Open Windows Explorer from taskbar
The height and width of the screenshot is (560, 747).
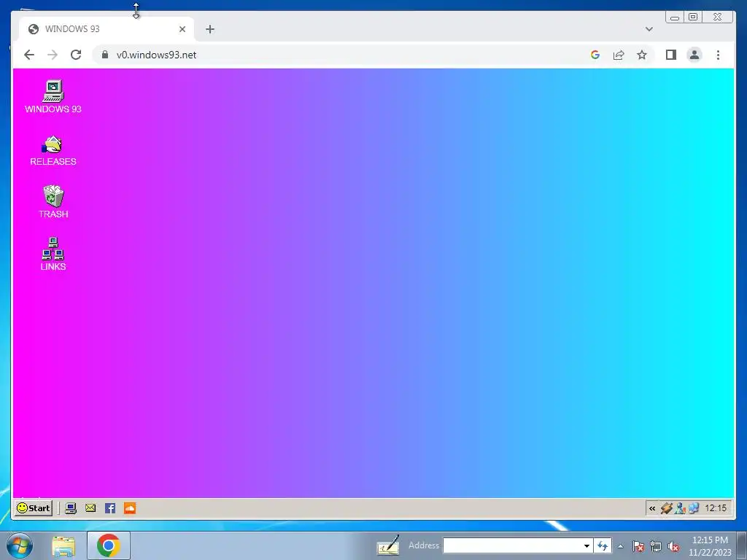[x=63, y=545]
